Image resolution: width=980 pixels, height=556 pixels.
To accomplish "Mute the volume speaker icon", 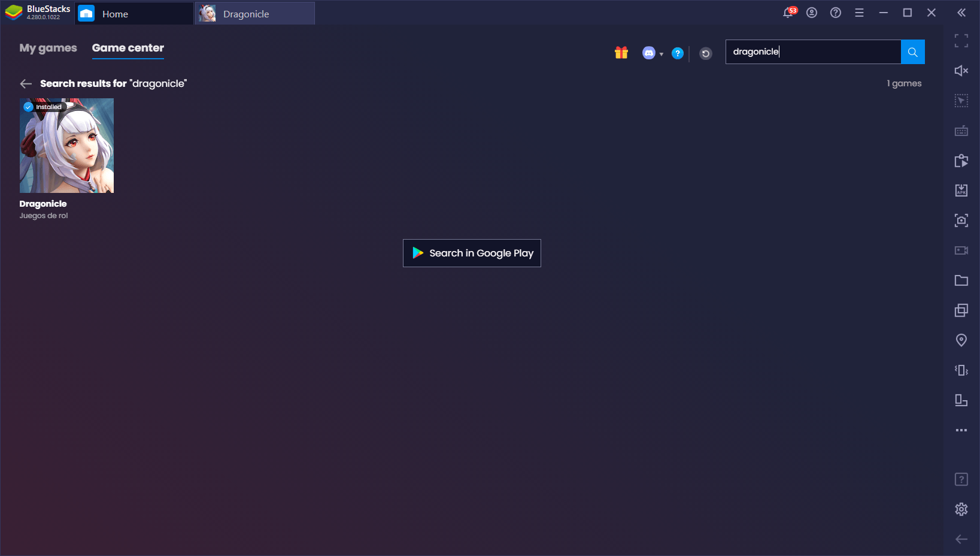I will (961, 71).
